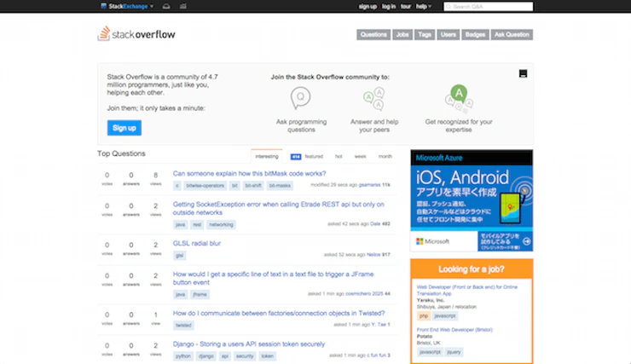This screenshot has width=631, height=364.
Task: Go to the Tags page
Action: (425, 35)
